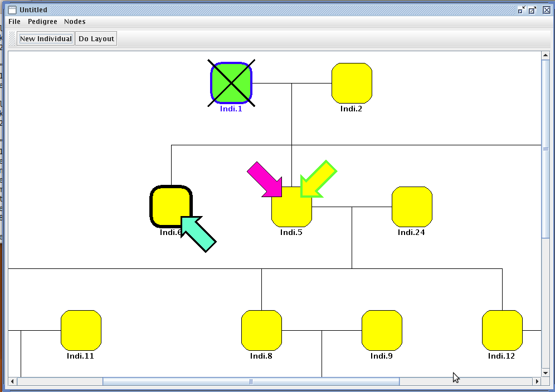Click the vertical scrollbar down arrow
Screen dimensions: 555x392
pyautogui.click(x=546, y=372)
